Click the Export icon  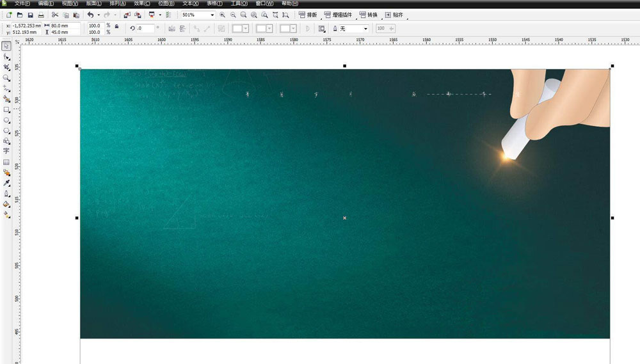pos(138,15)
